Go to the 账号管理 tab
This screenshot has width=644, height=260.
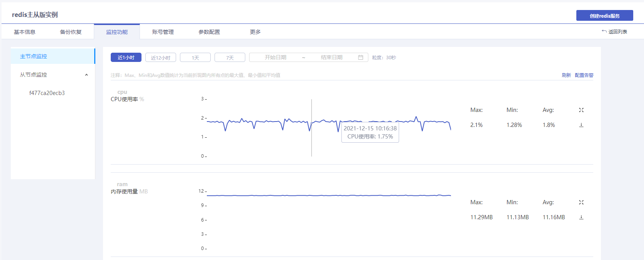163,32
